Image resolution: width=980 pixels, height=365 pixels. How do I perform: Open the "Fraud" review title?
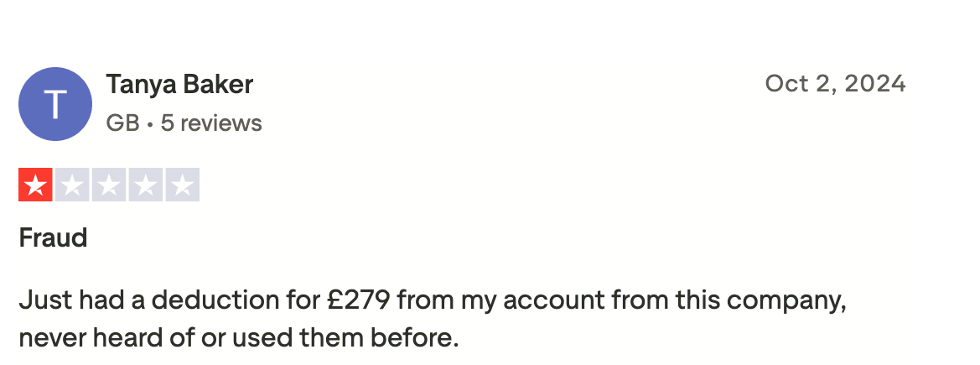coord(53,237)
